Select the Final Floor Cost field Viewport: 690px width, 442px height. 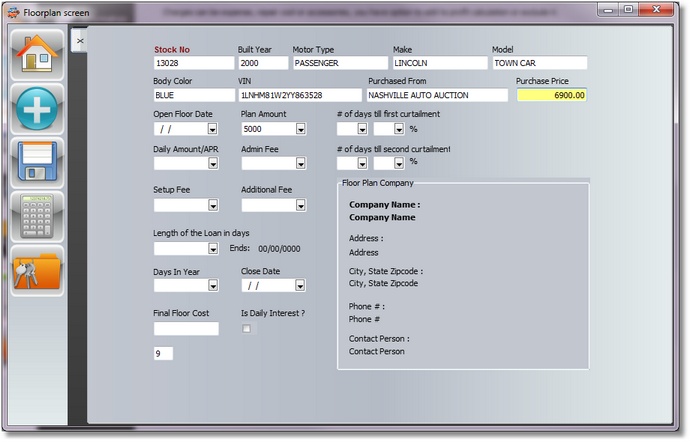point(185,329)
